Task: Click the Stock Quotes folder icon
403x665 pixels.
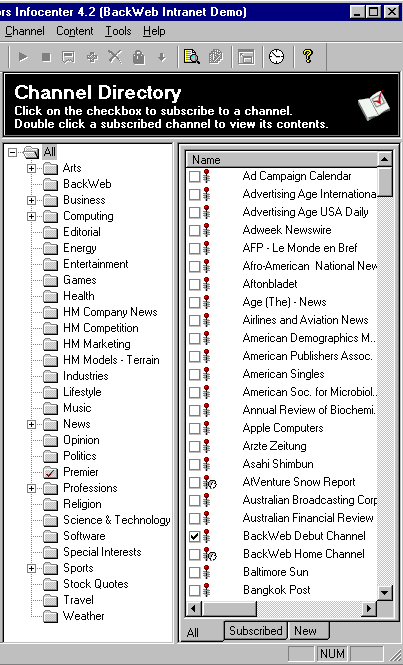Action: tap(50, 584)
